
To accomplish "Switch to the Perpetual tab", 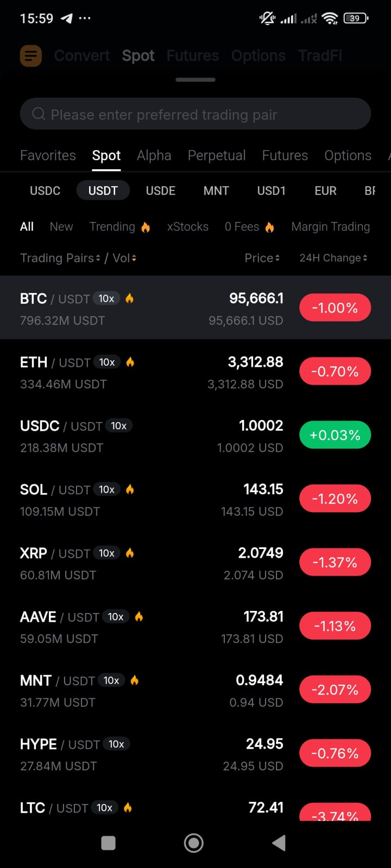I will pyautogui.click(x=217, y=156).
